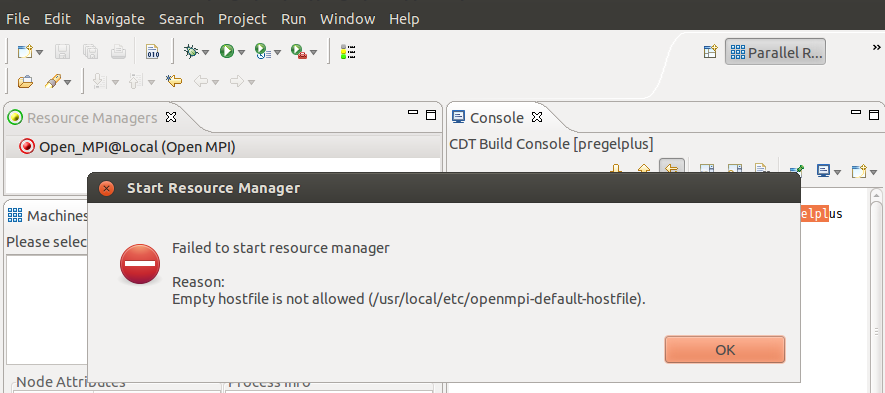Image resolution: width=885 pixels, height=393 pixels.
Task: Click the External Tools run icon
Action: (x=298, y=52)
